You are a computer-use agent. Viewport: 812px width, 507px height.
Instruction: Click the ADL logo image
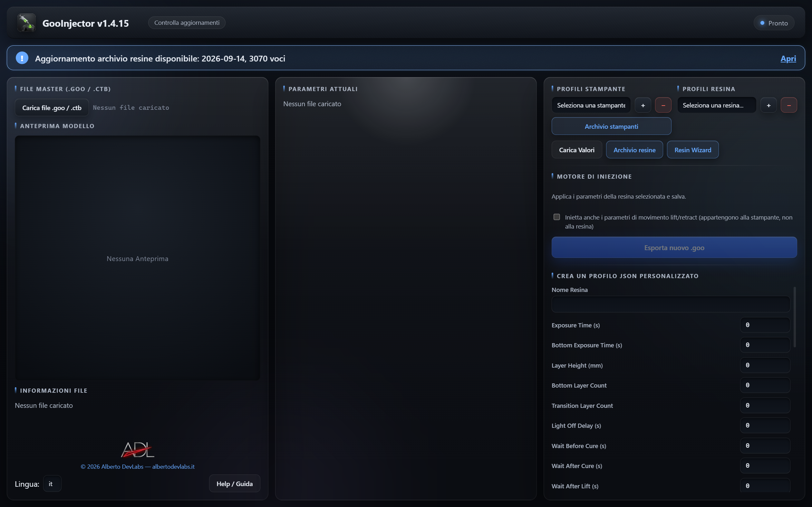tap(138, 450)
